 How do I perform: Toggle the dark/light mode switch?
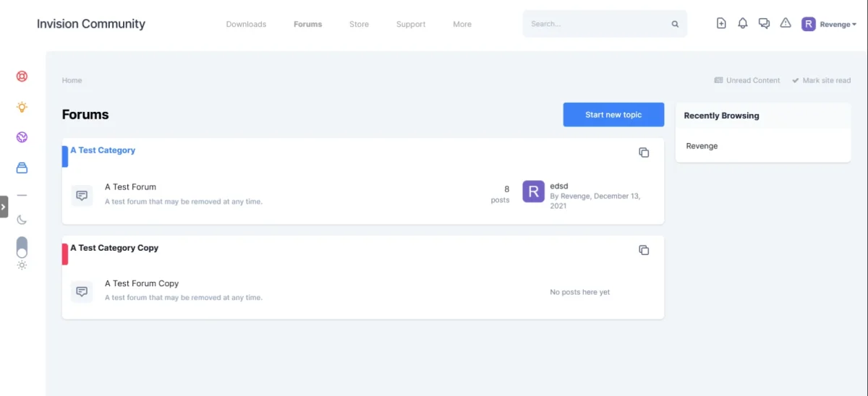click(22, 247)
